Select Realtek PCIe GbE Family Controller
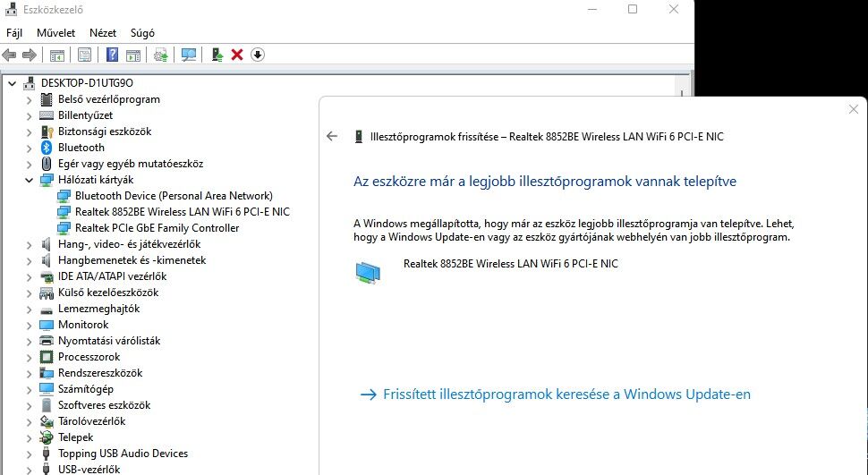 [x=157, y=227]
